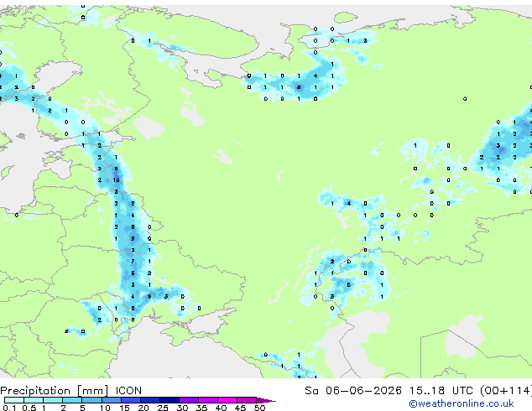Click the legend label '15'

(x=124, y=408)
